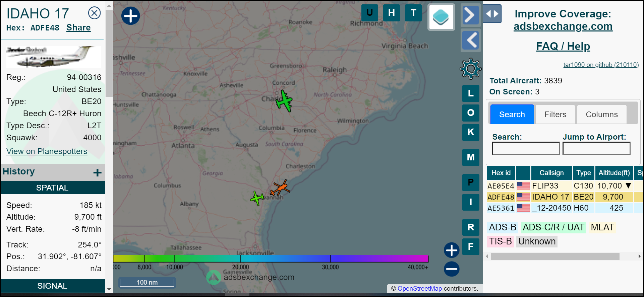Click the F map button

coord(471,247)
